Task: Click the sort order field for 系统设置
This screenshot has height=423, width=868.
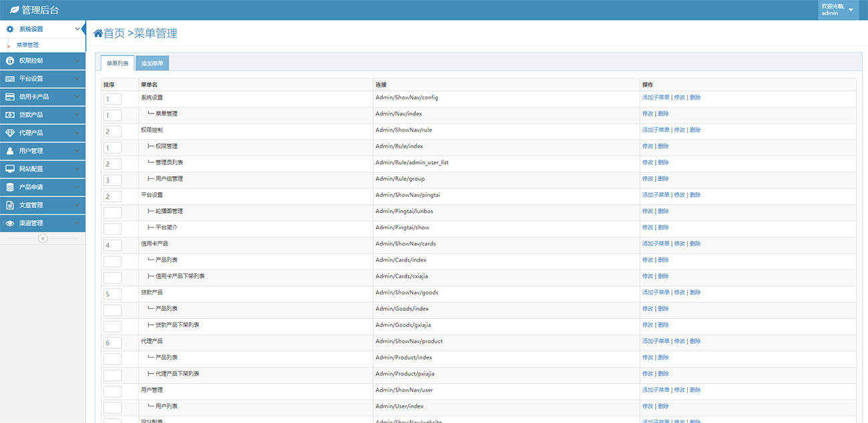Action: [113, 99]
